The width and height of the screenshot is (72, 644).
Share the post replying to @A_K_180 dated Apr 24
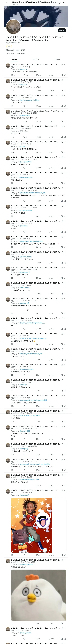click(x=65, y=90)
